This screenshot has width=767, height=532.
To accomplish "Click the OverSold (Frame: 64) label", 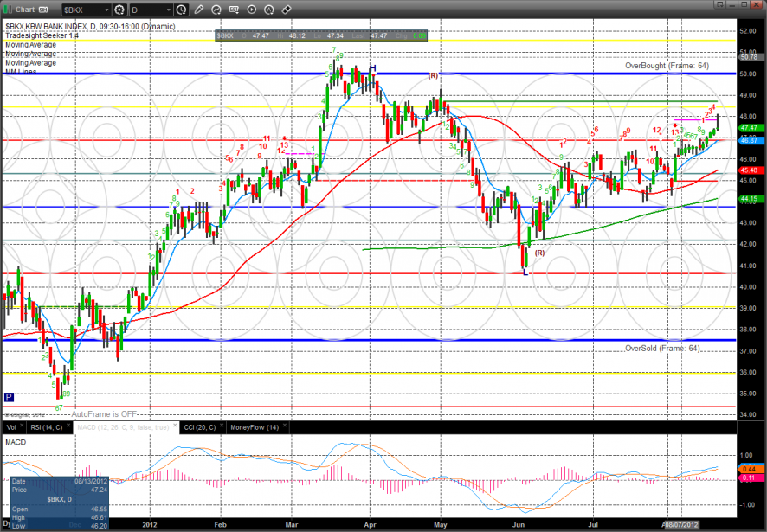I will (x=663, y=348).
